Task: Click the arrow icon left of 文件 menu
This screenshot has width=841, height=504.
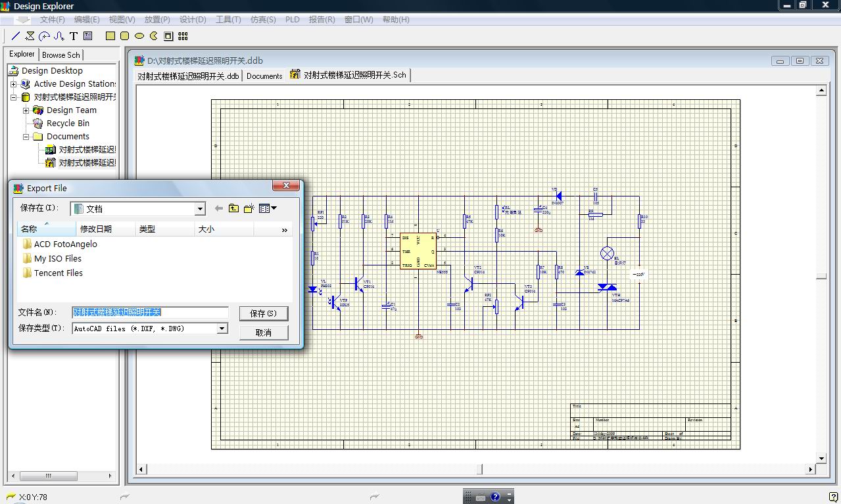Action: (x=22, y=20)
